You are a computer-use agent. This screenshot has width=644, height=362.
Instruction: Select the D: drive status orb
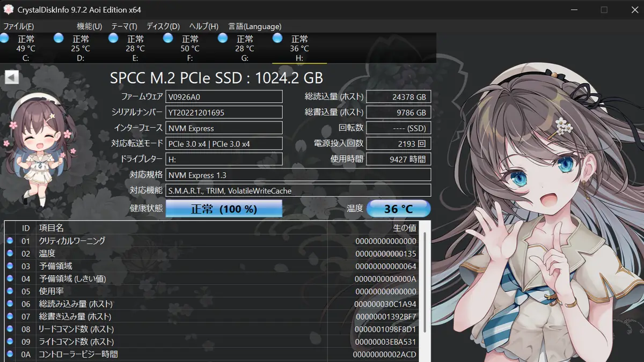pos(58,38)
